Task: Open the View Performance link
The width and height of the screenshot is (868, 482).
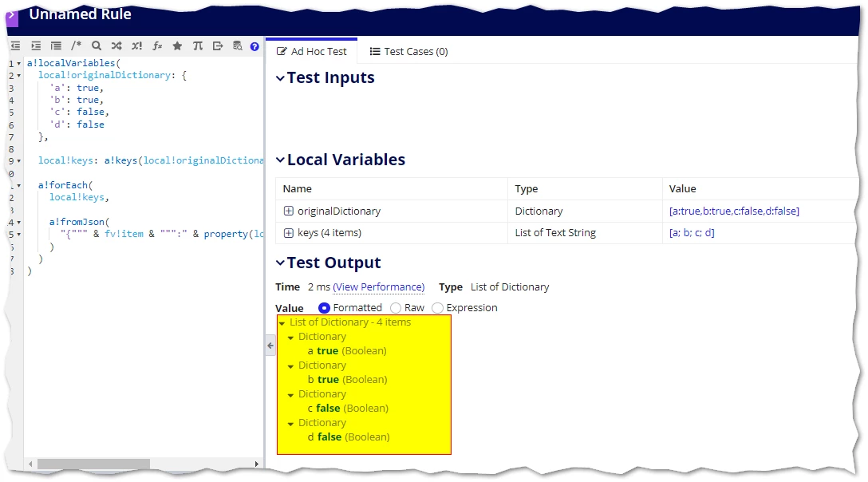Action: tap(379, 287)
